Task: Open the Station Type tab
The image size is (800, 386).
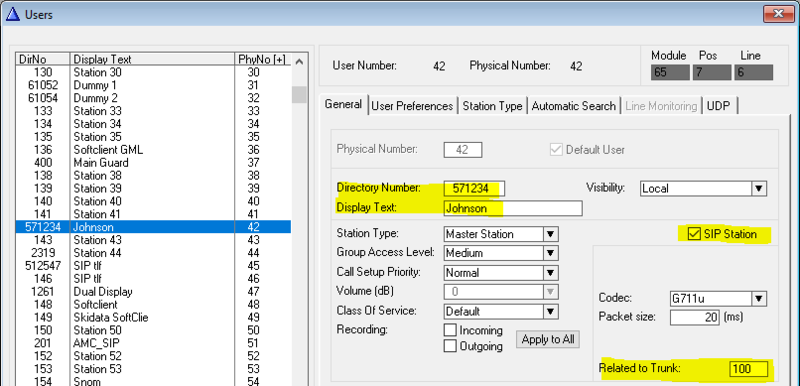Action: 492,106
